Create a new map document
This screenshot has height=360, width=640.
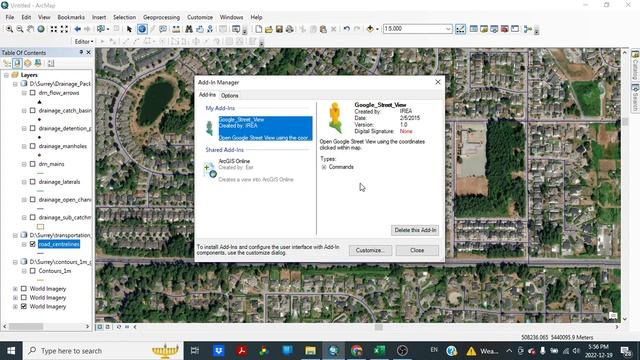click(x=259, y=29)
